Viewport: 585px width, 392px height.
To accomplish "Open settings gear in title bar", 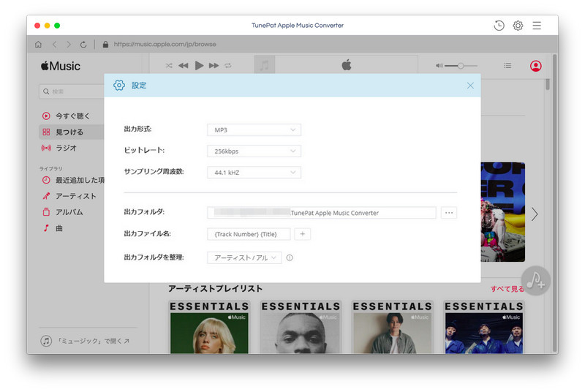I will [x=518, y=26].
